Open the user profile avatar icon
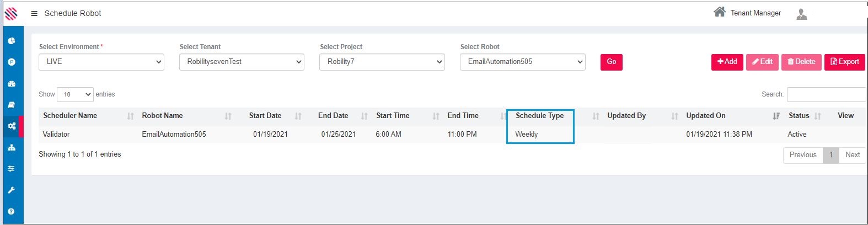This screenshot has height=225, width=868. (802, 14)
